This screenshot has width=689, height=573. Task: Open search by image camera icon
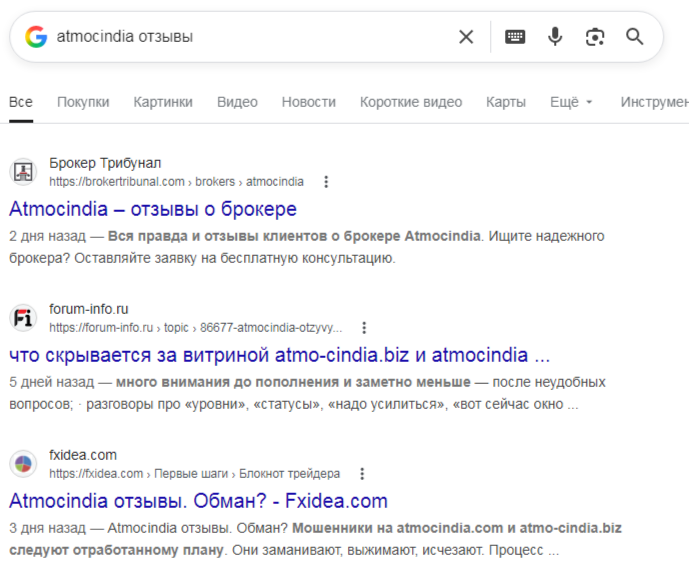[595, 37]
